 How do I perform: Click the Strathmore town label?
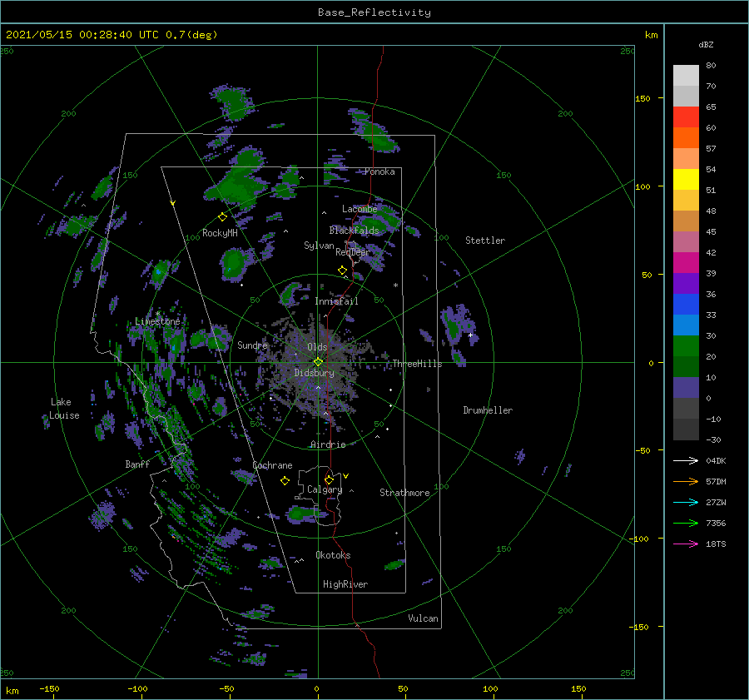404,493
